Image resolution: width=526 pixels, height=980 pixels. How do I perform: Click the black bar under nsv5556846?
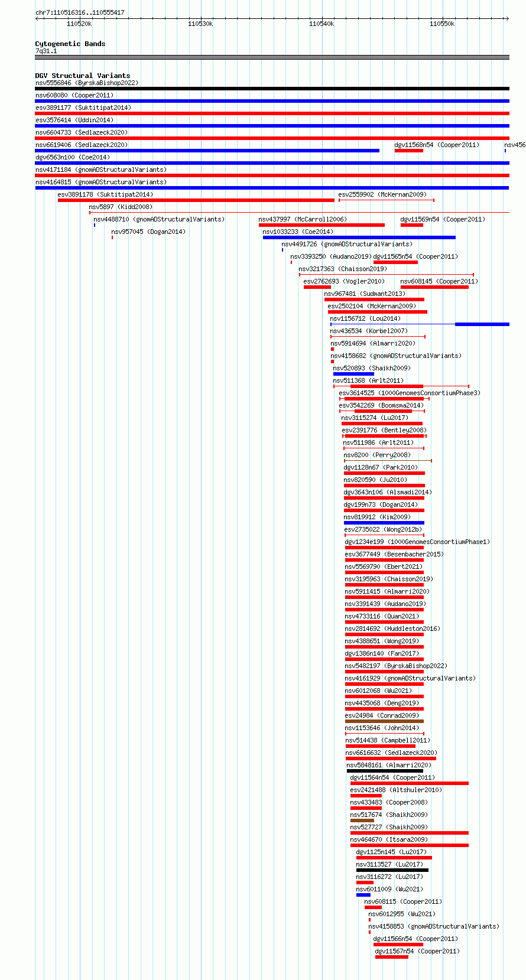click(272, 89)
